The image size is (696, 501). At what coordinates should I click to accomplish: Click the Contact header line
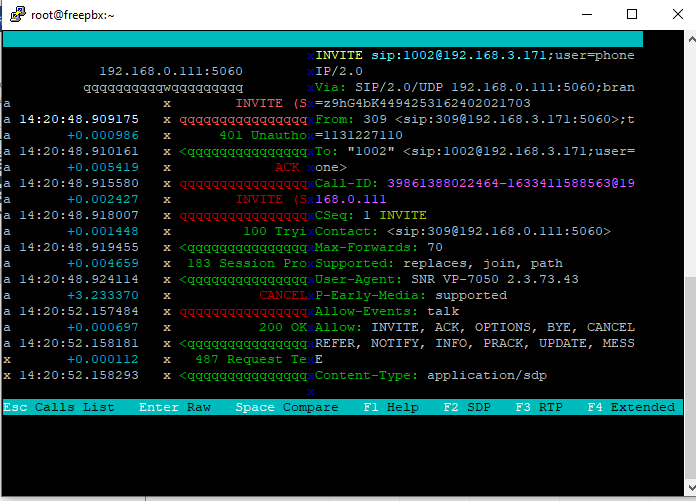463,231
